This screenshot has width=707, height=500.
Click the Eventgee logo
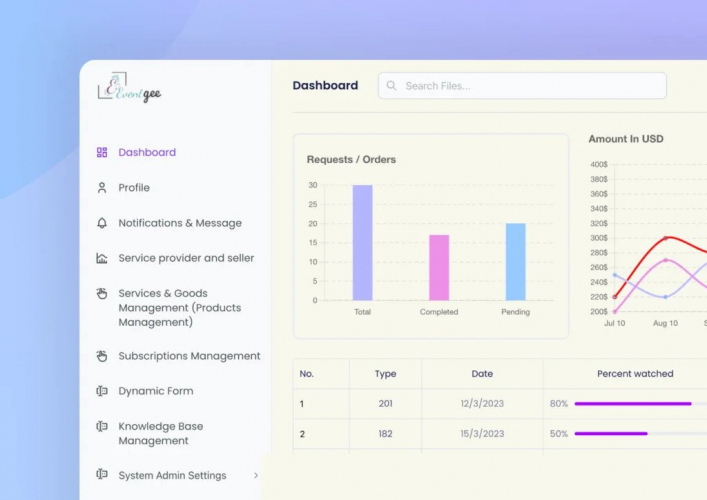point(129,87)
